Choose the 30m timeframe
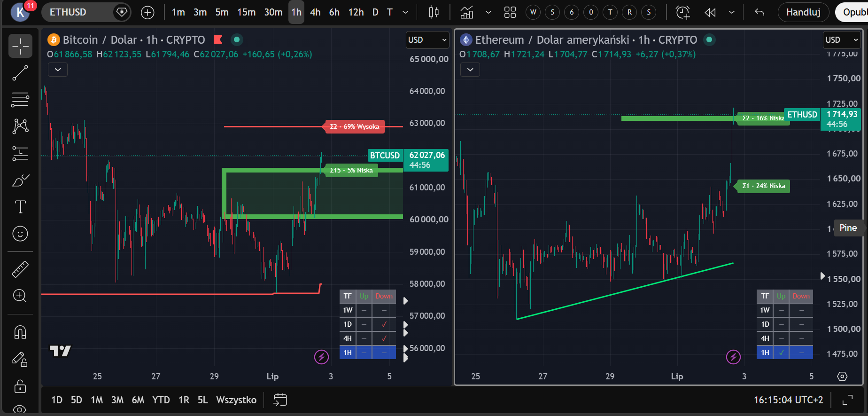 point(273,13)
